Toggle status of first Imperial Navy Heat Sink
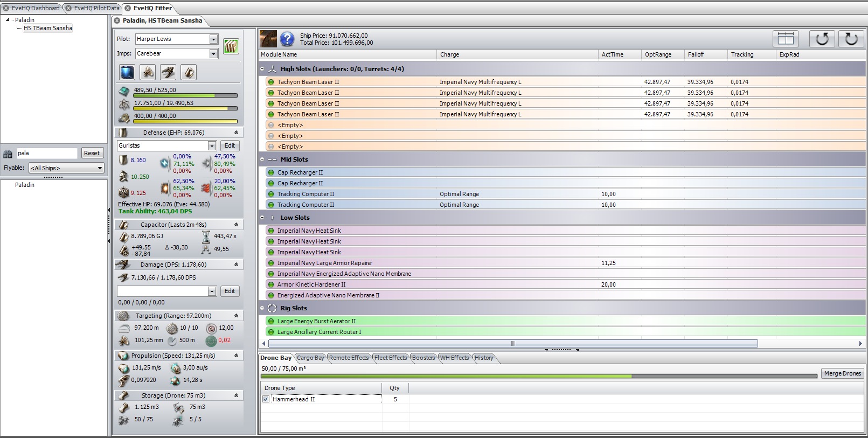This screenshot has width=868, height=438. pyautogui.click(x=270, y=231)
